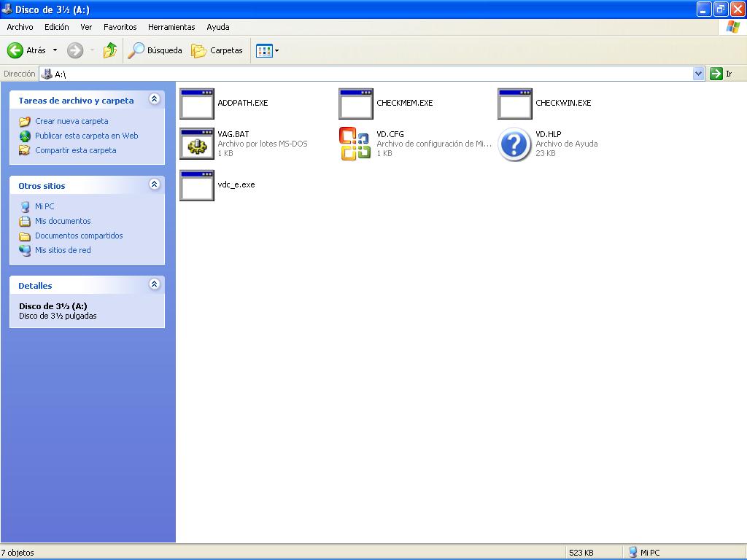Click the Publicar en Web globe icon
747x560 pixels.
pos(25,136)
